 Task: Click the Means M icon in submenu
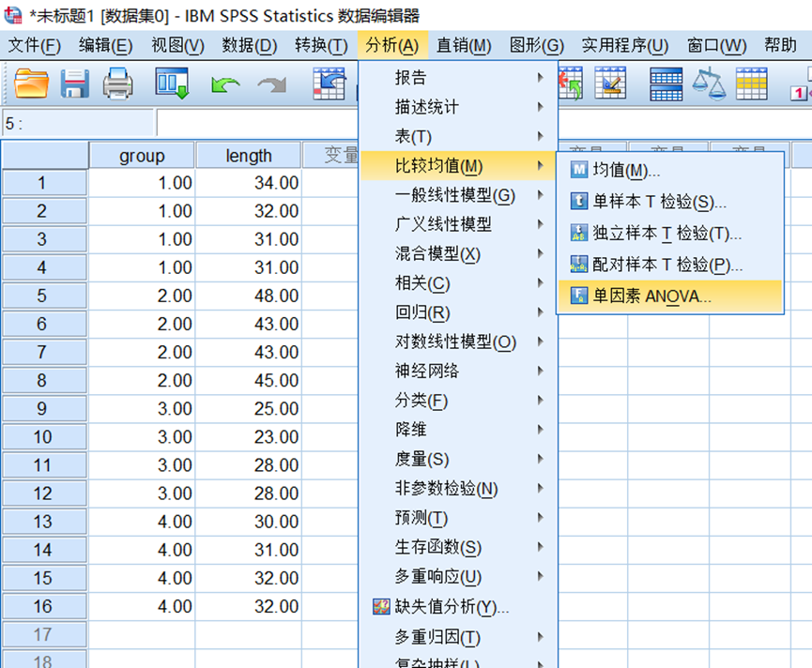click(579, 170)
